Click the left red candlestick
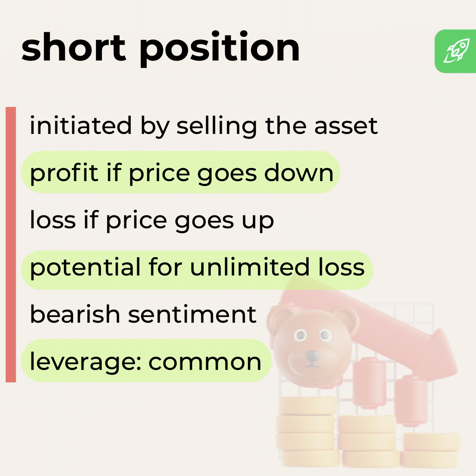This screenshot has height=476, width=476. point(369,382)
